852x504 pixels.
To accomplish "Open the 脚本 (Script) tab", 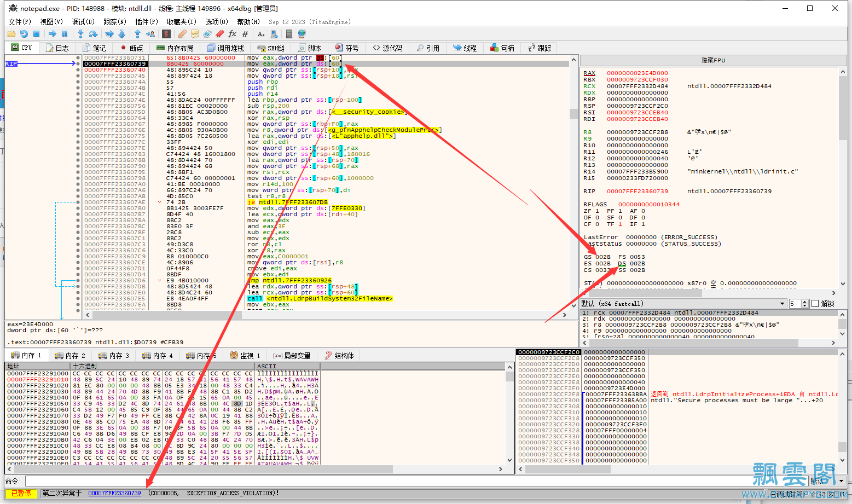I will [310, 48].
